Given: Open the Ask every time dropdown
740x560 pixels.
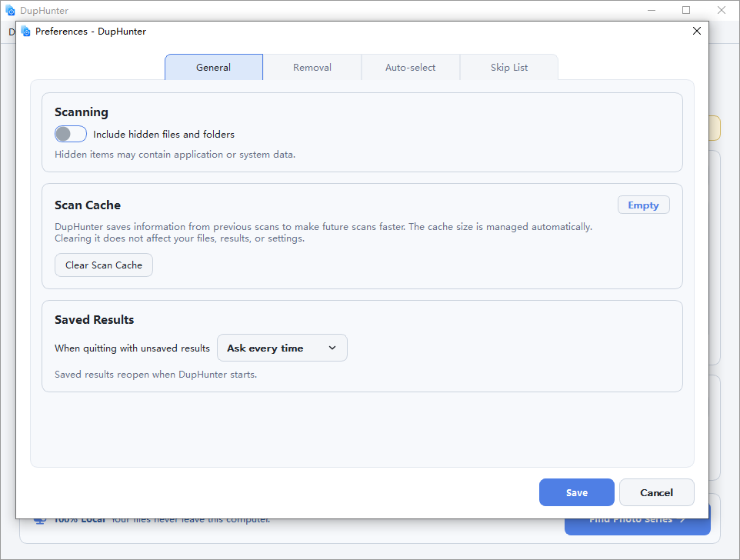Looking at the screenshot, I should (282, 348).
